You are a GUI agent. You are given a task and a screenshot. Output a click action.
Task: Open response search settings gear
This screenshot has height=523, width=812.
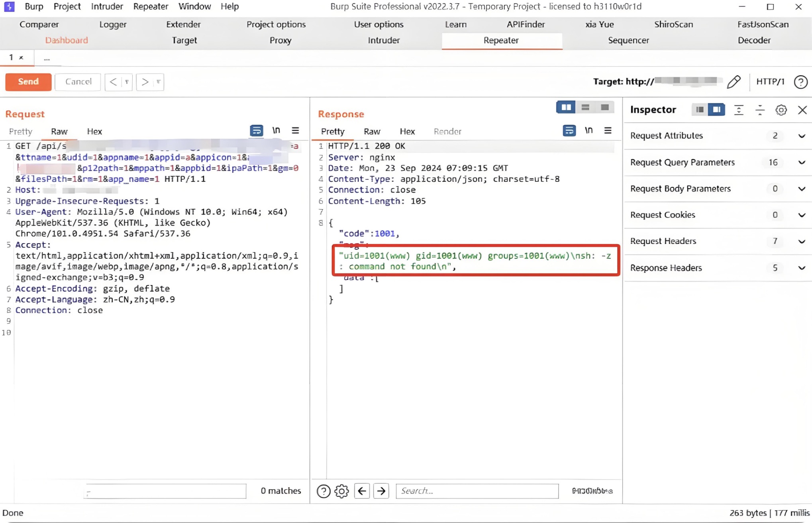[341, 491]
